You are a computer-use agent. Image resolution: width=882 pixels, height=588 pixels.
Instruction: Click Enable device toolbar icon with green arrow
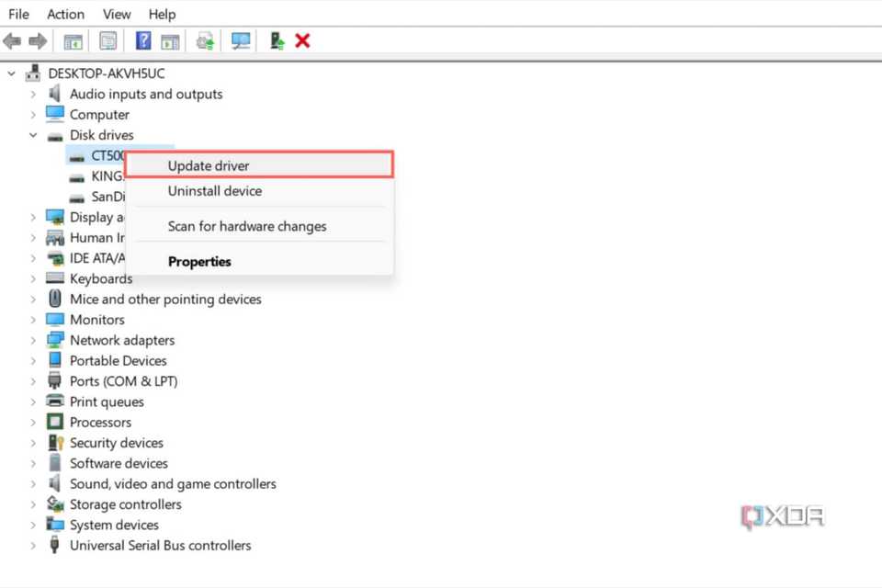pos(277,40)
